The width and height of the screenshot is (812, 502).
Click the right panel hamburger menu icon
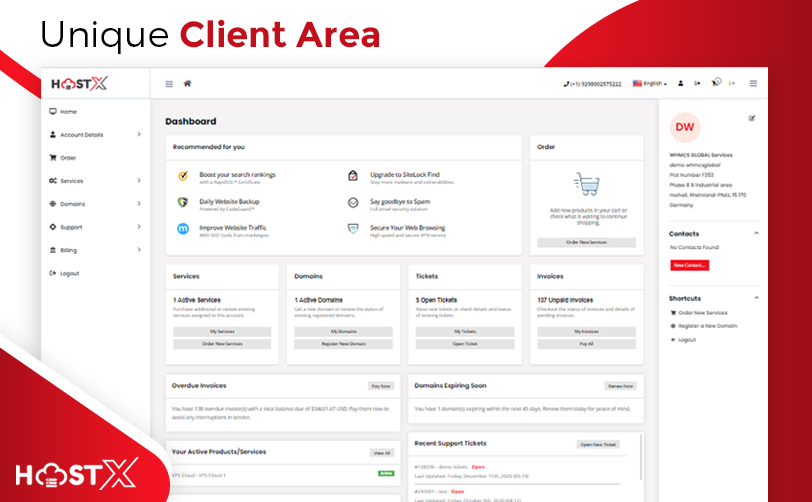pyautogui.click(x=753, y=83)
